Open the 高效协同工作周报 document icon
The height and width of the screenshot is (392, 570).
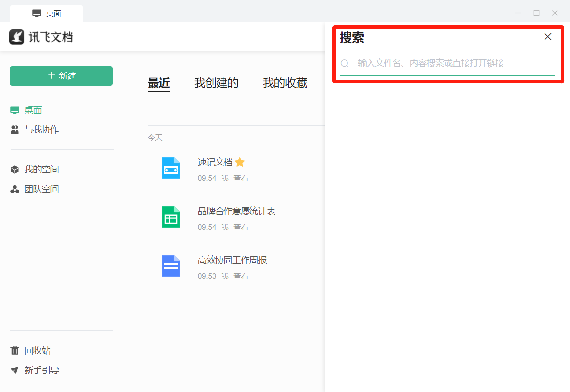[x=171, y=266]
